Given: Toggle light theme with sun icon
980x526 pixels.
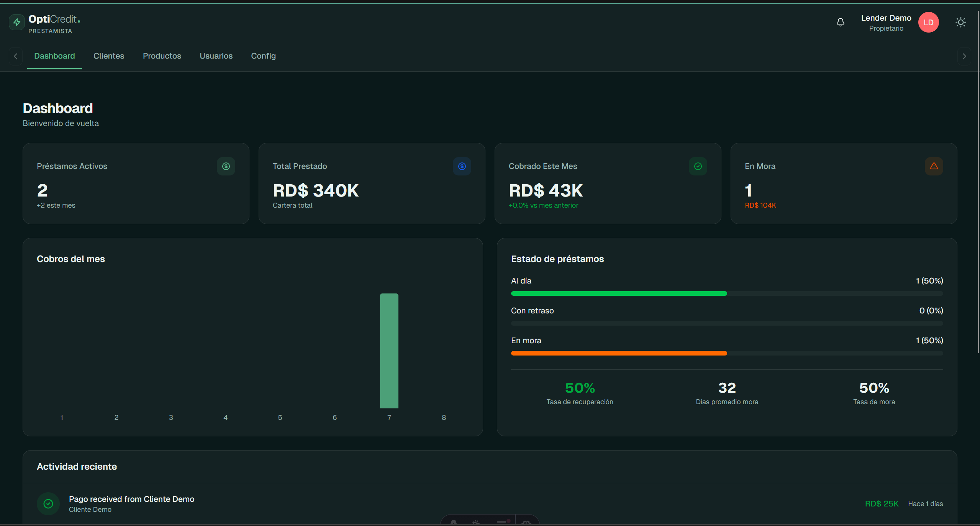Looking at the screenshot, I should (960, 23).
